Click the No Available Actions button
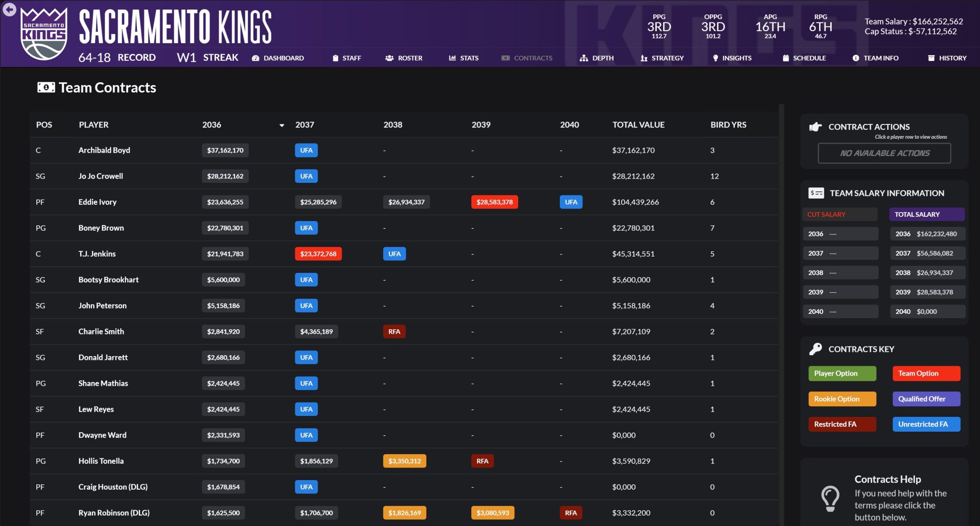 (884, 153)
